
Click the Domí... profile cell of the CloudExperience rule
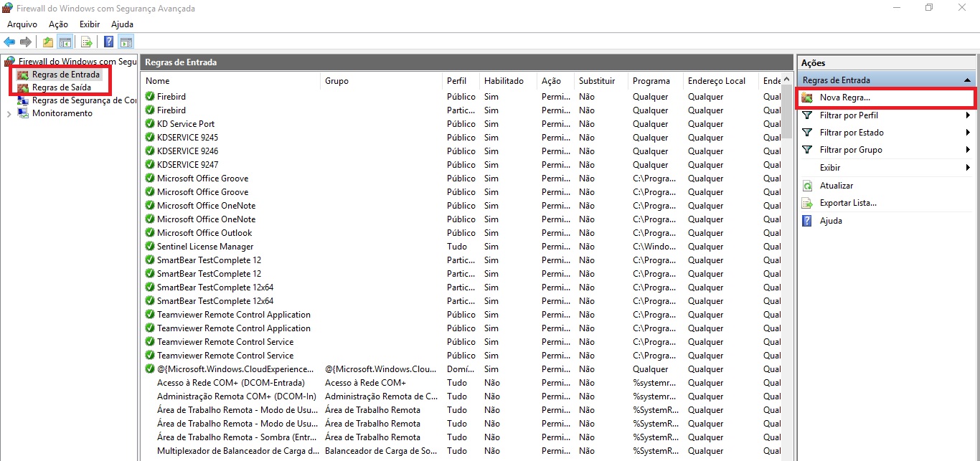pos(461,369)
